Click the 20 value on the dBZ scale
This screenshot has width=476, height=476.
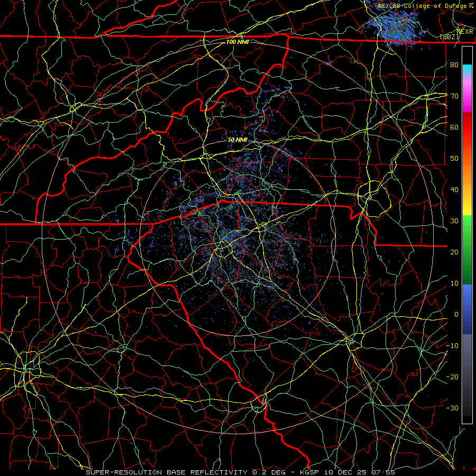tap(454, 252)
